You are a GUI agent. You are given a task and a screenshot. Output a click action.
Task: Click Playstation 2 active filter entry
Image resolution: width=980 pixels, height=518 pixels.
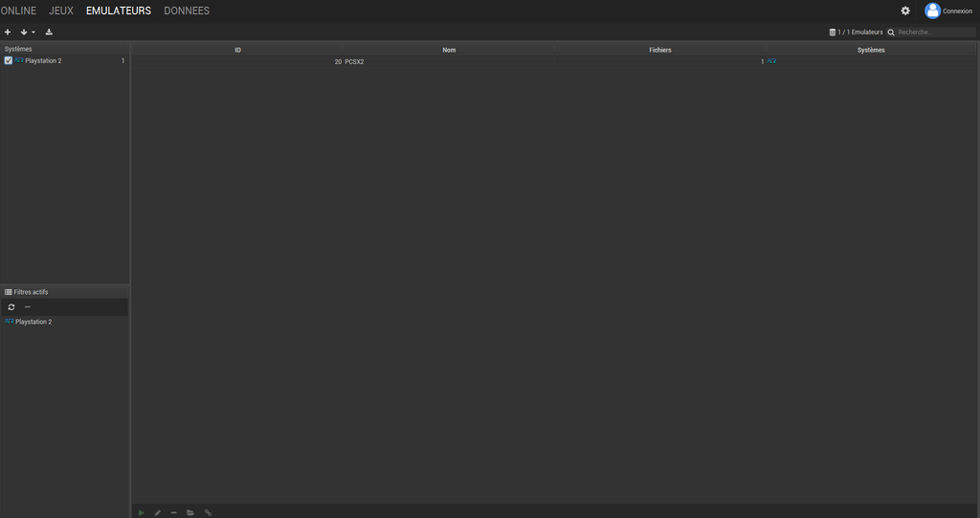(33, 322)
